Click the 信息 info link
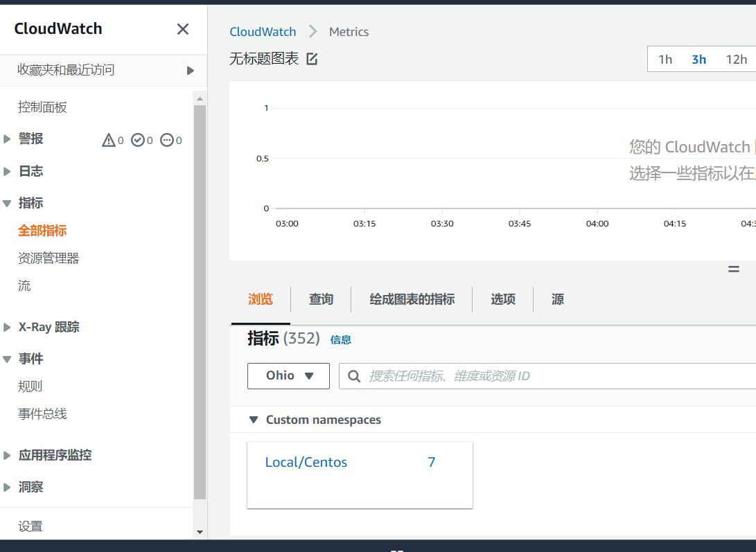The width and height of the screenshot is (756, 552). (341, 340)
